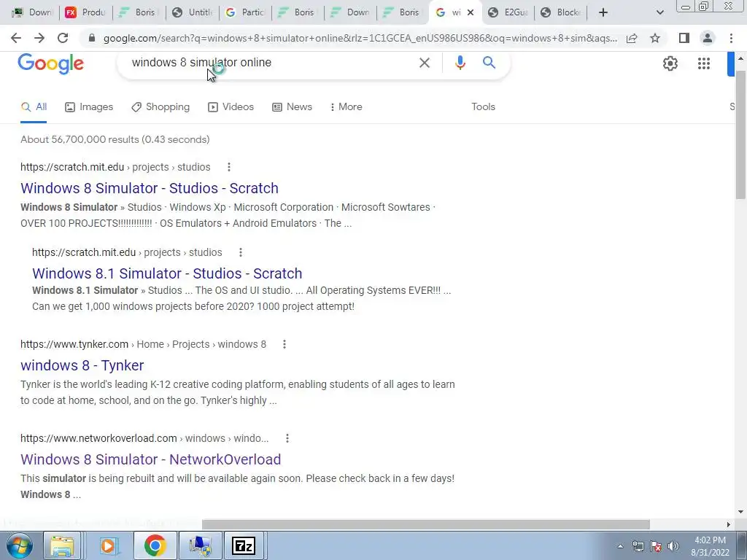Switch to Images results tab
The width and height of the screenshot is (747, 560).
[89, 106]
